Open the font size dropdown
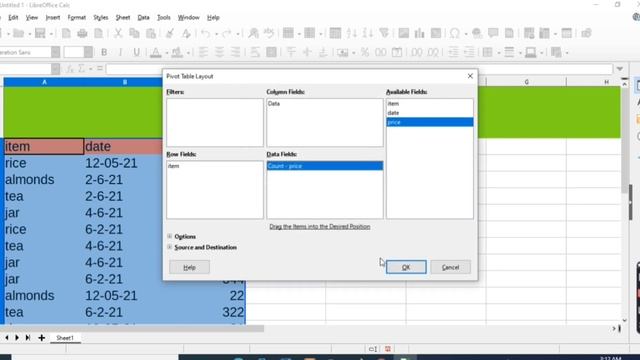The image size is (640, 360). click(x=88, y=52)
